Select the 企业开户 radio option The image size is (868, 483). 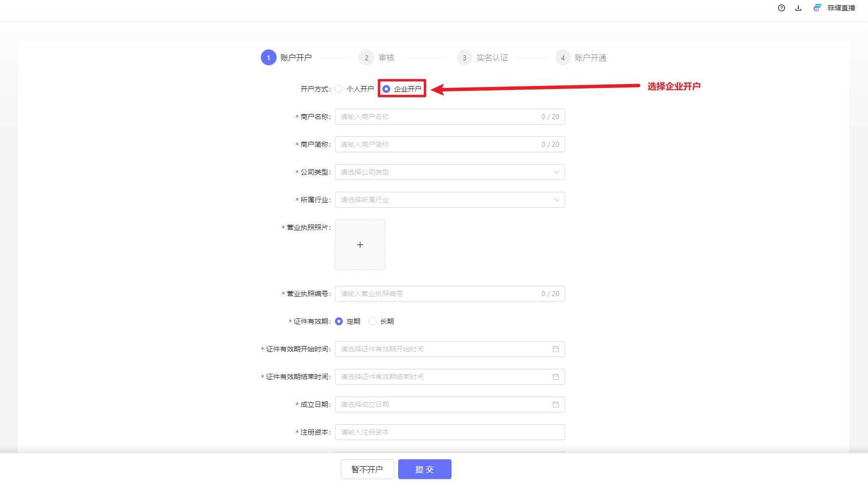(x=386, y=89)
